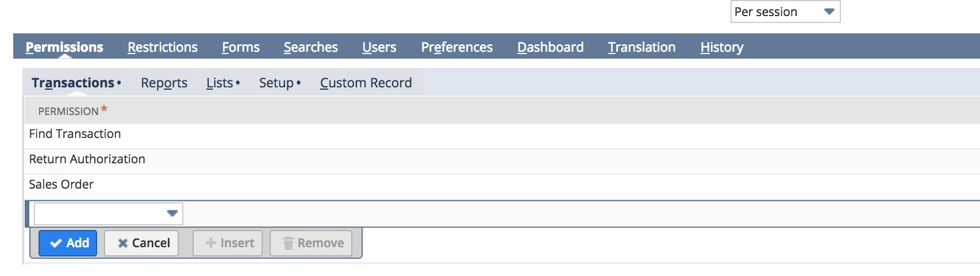The width and height of the screenshot is (980, 276).
Task: Click the Add button
Action: pyautogui.click(x=68, y=243)
